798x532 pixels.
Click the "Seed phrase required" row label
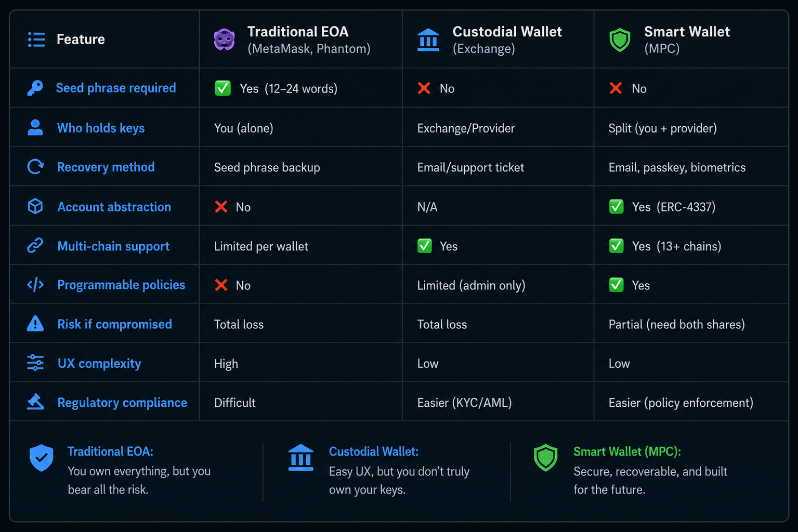coord(116,88)
